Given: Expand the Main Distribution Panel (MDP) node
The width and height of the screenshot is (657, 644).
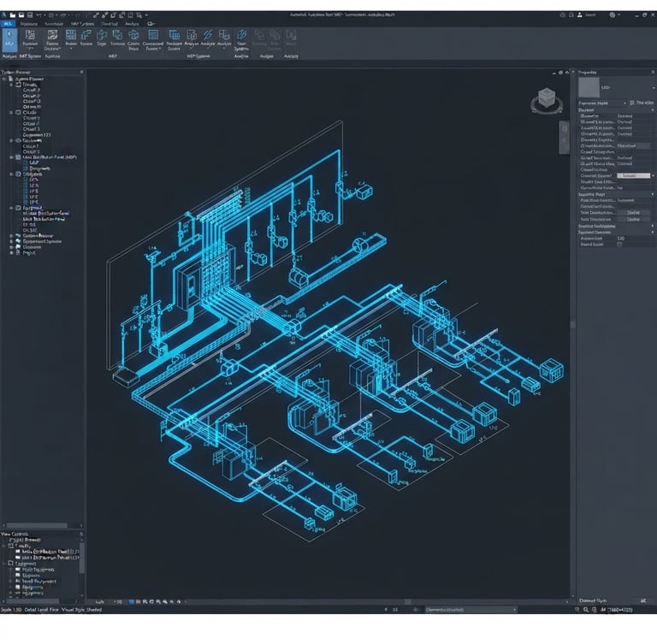Looking at the screenshot, I should point(11,157).
